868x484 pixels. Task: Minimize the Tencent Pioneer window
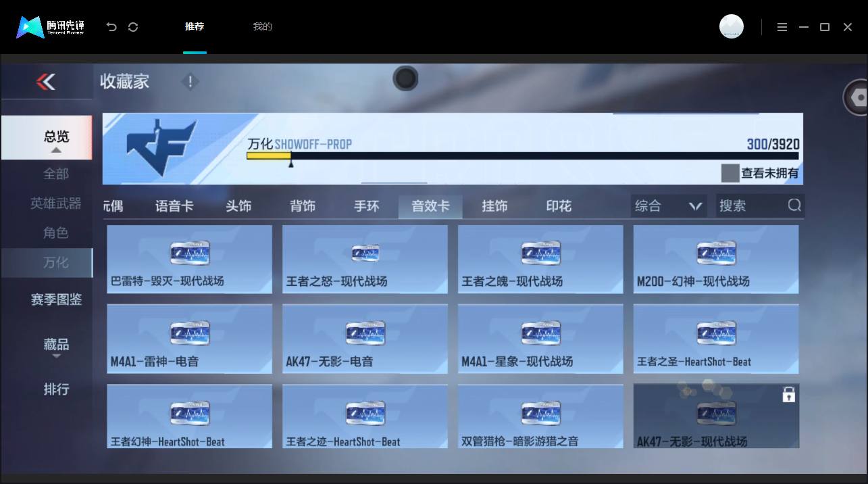coord(804,27)
